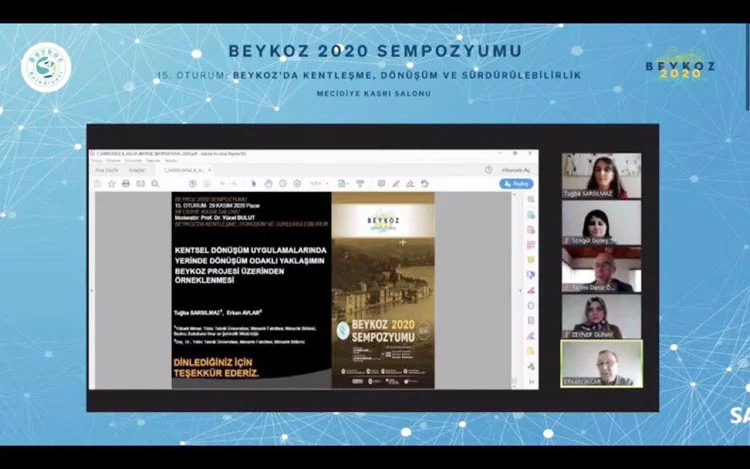This screenshot has width=750, height=469.
Task: Select ERKAN AVLAR video thumbnail
Action: coord(601,364)
